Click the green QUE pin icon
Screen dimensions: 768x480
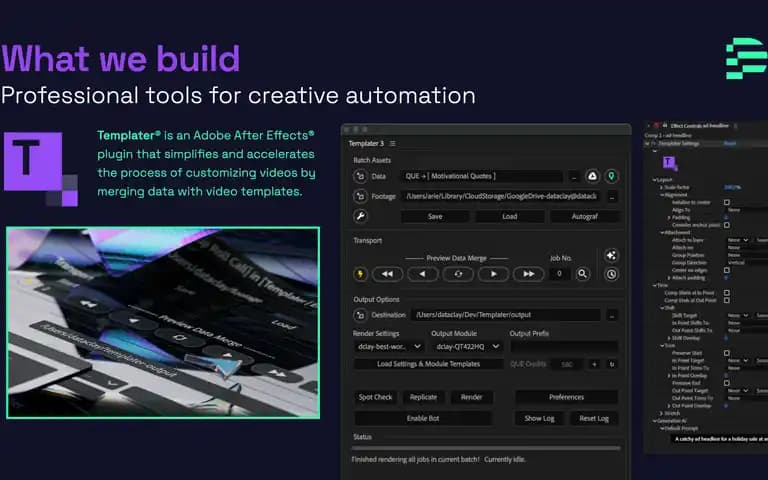tap(611, 176)
